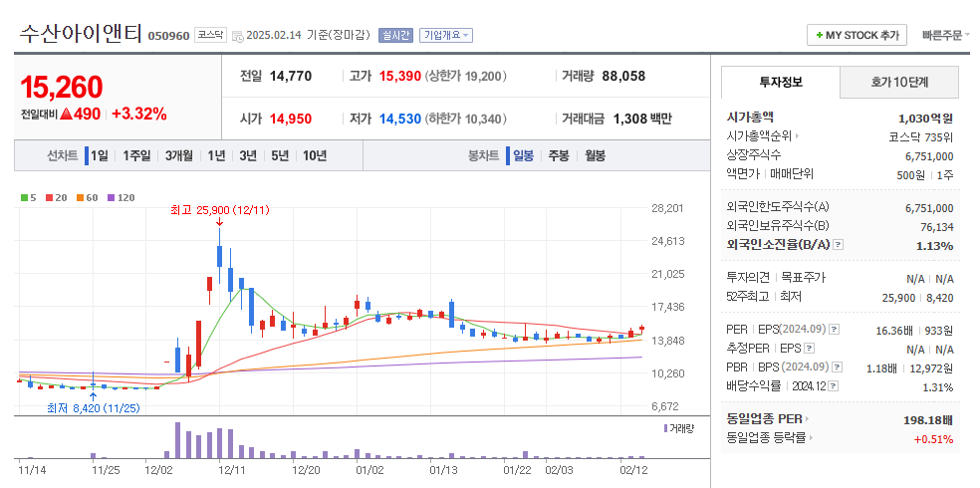Select the 월봉 candle chart

pos(595,155)
